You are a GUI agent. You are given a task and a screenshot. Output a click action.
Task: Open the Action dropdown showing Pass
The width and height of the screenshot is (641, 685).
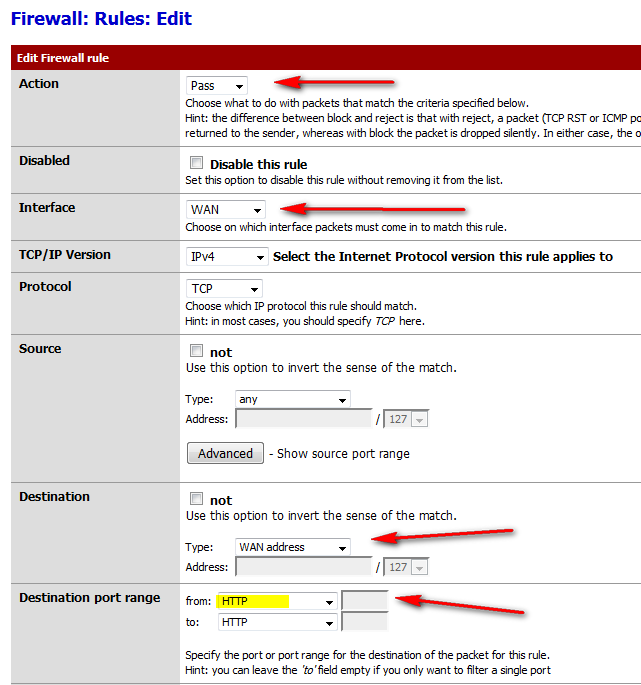216,86
